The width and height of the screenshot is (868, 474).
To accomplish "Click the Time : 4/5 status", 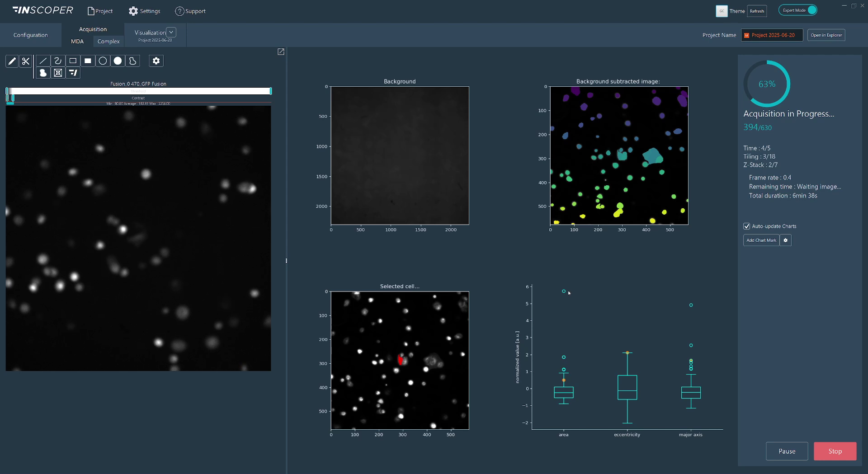I will tap(757, 148).
